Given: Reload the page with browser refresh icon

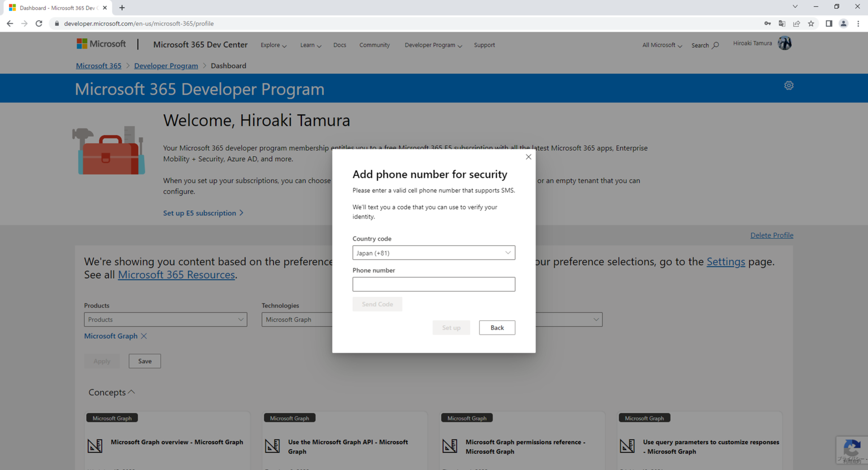Looking at the screenshot, I should click(39, 24).
